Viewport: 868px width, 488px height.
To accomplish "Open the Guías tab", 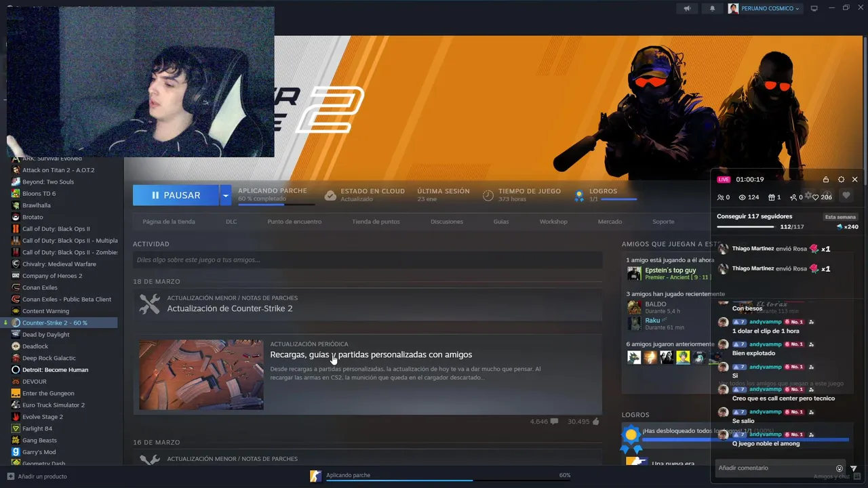I will click(x=501, y=222).
